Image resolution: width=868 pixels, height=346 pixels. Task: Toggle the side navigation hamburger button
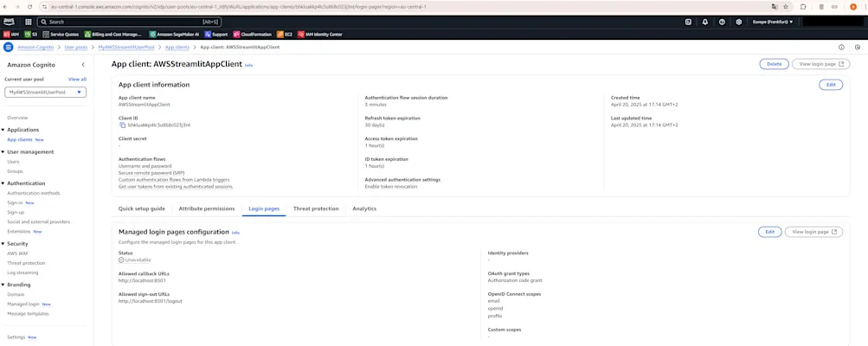tap(9, 47)
